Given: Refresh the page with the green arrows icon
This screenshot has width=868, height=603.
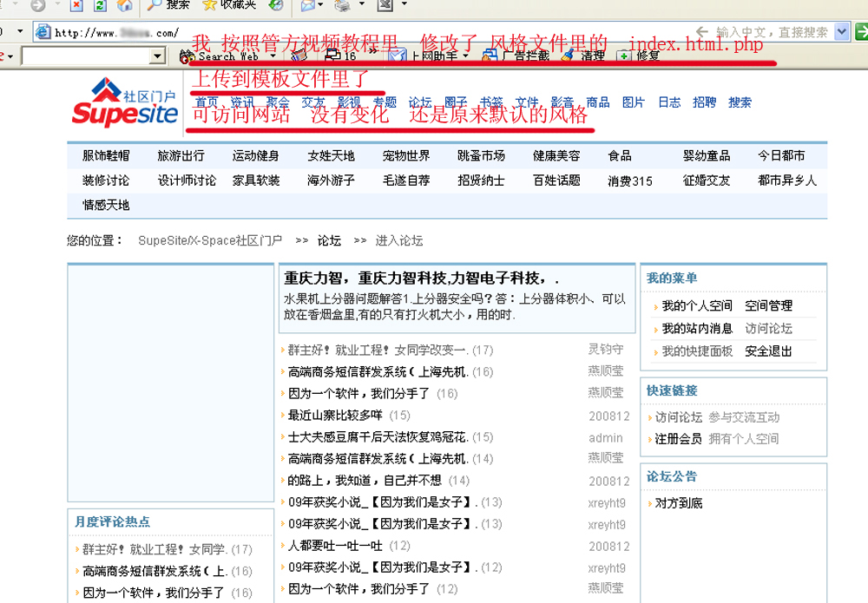Looking at the screenshot, I should (x=100, y=5).
